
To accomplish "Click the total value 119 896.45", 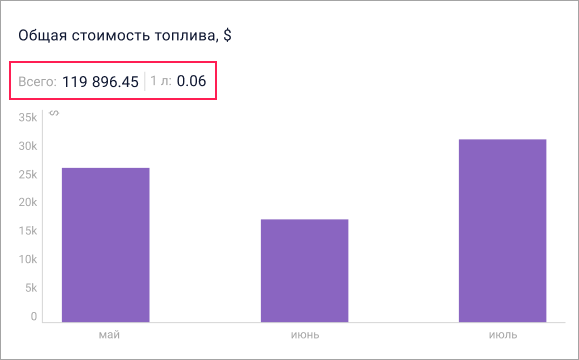I will (x=100, y=82).
